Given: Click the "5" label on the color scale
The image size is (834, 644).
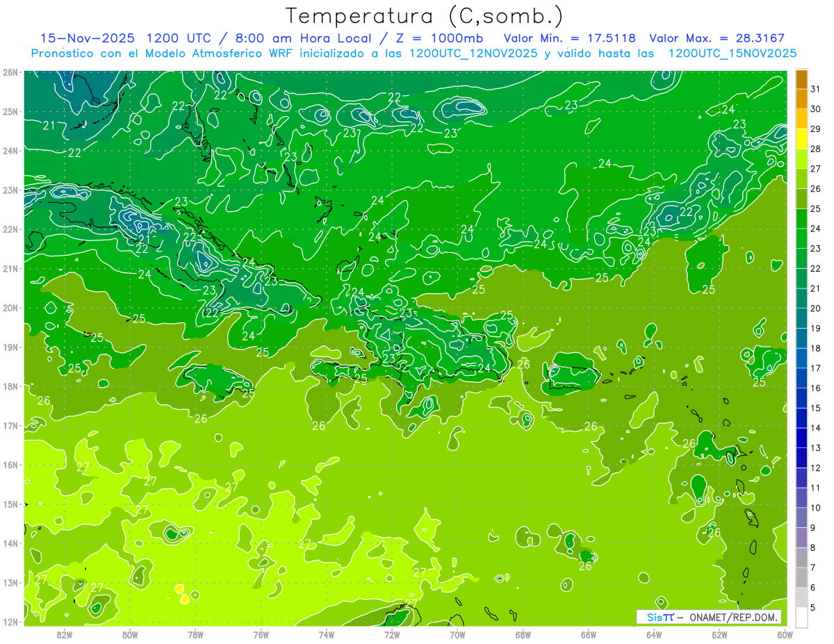Looking at the screenshot, I should click(813, 608).
